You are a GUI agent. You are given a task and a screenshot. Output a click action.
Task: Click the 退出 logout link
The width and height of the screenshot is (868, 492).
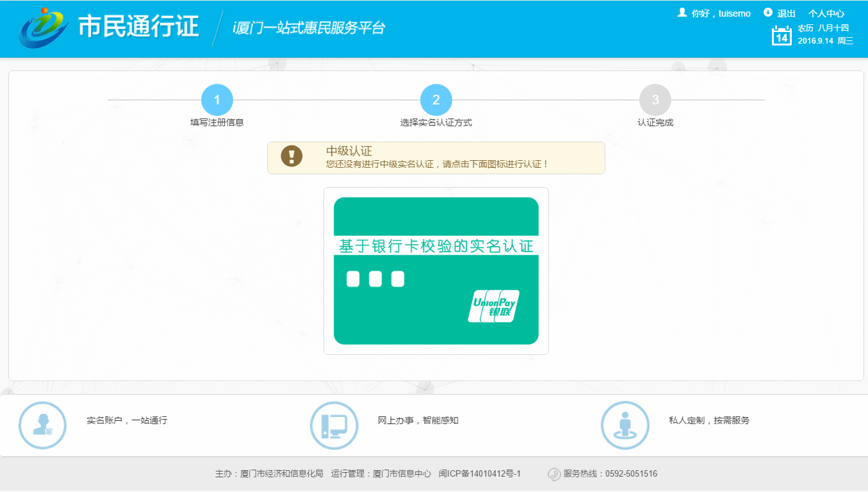click(x=787, y=13)
